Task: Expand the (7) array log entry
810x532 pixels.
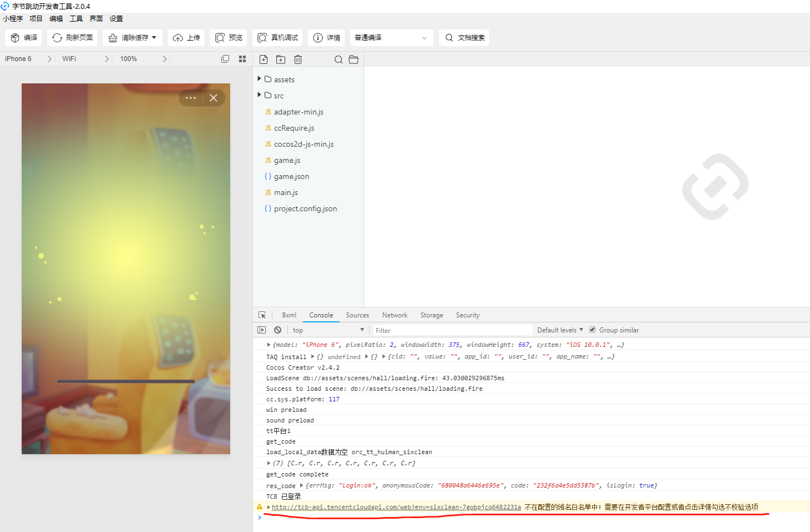Action: click(269, 463)
